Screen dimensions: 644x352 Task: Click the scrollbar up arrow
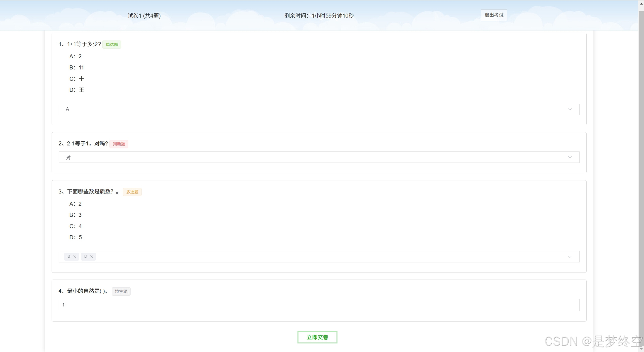[x=641, y=4]
